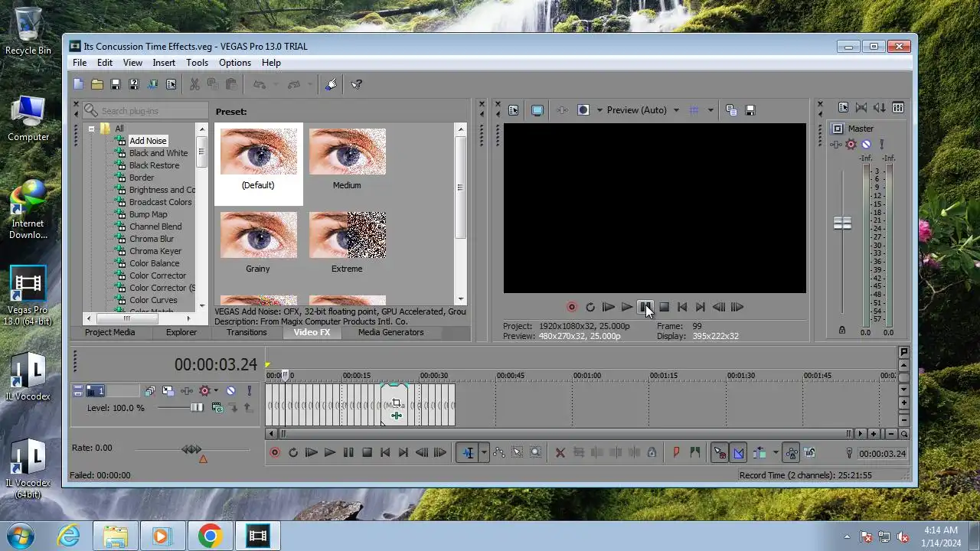980x551 pixels.
Task: Save preview snapshot to file
Action: click(x=750, y=110)
